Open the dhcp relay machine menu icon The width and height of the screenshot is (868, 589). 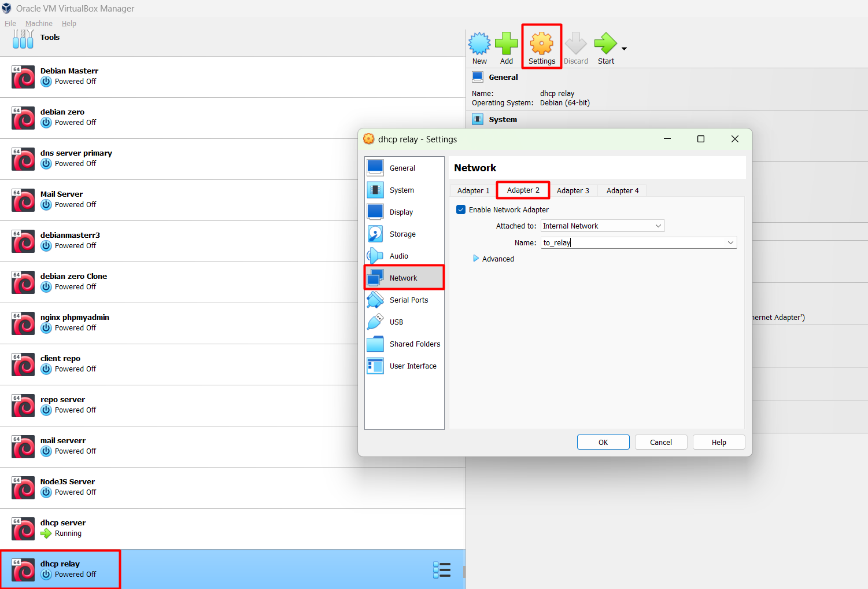point(442,570)
